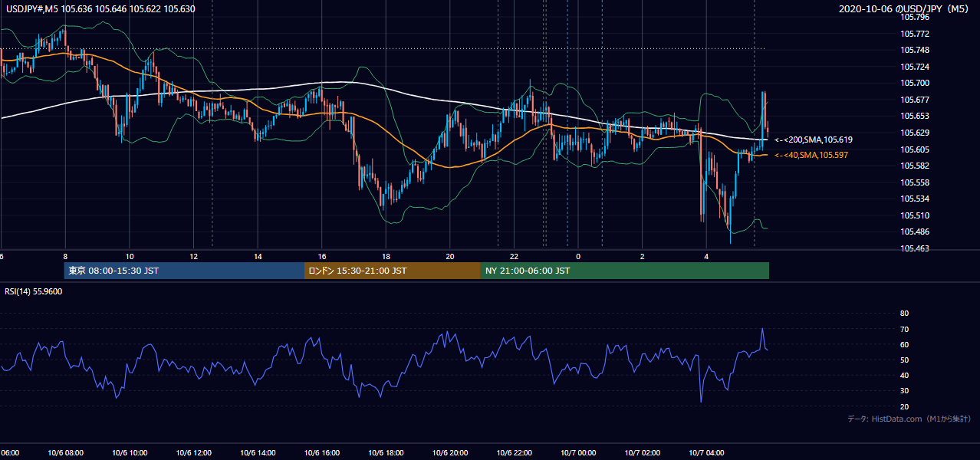Click price axis value 105.629
Image resolution: width=980 pixels, height=460 pixels.
click(915, 133)
